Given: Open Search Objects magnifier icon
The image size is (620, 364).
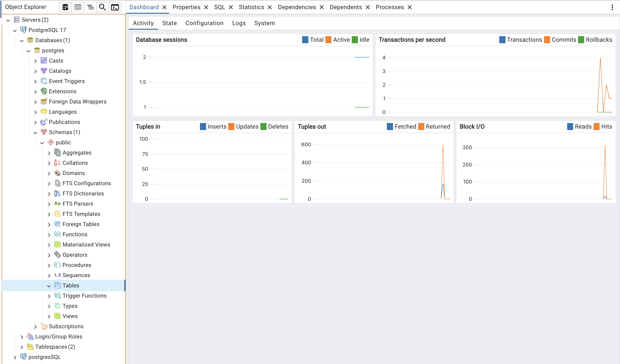Looking at the screenshot, I should tap(102, 7).
